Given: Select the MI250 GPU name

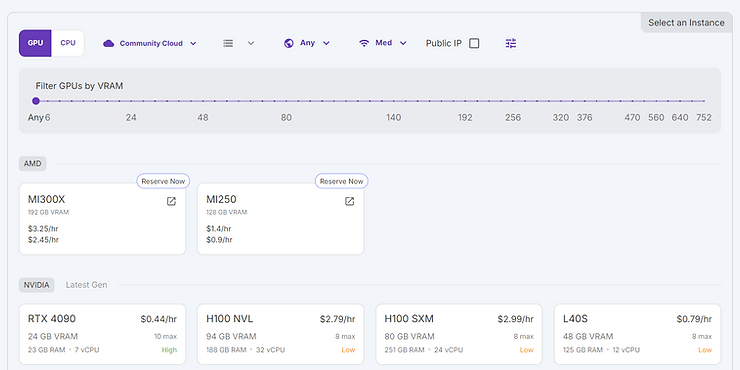Looking at the screenshot, I should click(221, 200).
